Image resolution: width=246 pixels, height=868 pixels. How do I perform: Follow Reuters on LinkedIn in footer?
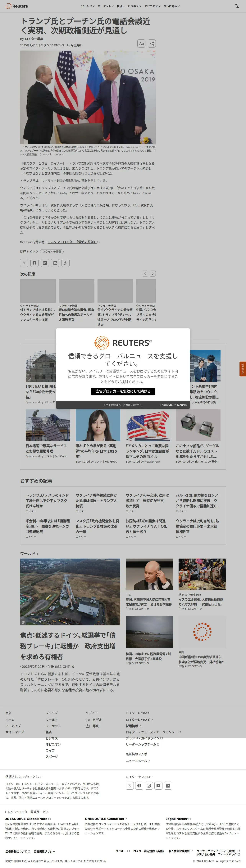[168, 785]
